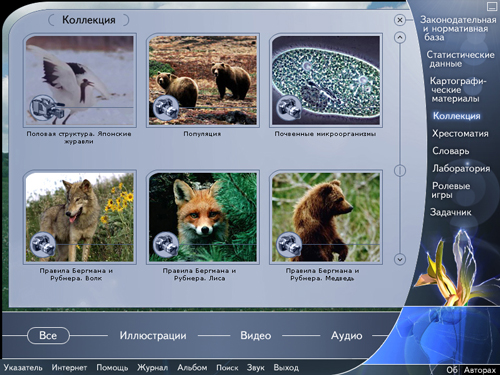The height and width of the screenshot is (375, 500).
Task: Click scroll up arrow of collection list
Action: (x=400, y=37)
